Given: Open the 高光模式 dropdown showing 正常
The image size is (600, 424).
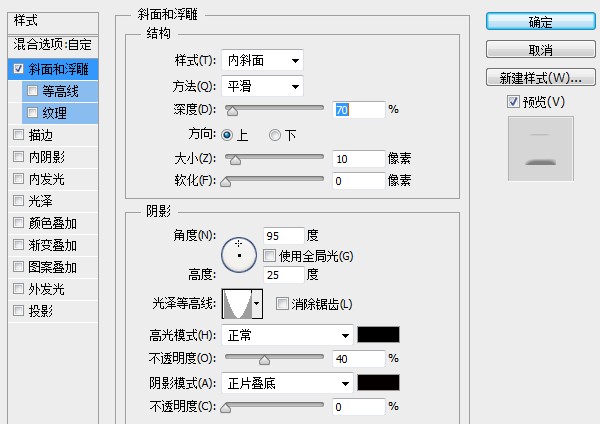Looking at the screenshot, I should pos(287,336).
